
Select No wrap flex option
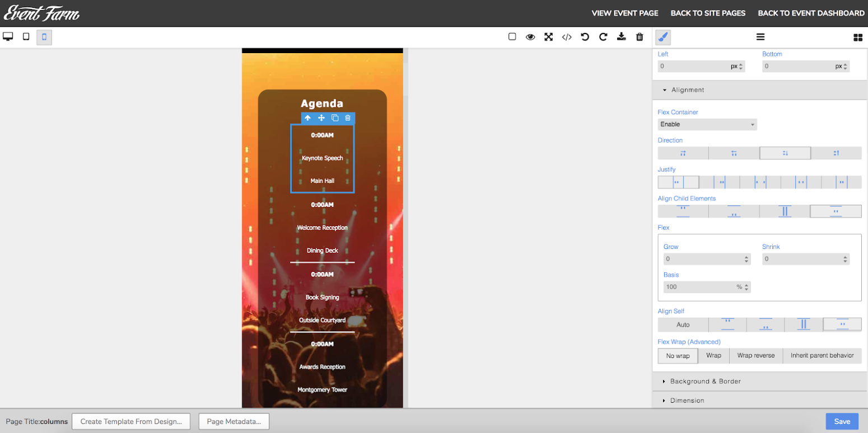(678, 356)
